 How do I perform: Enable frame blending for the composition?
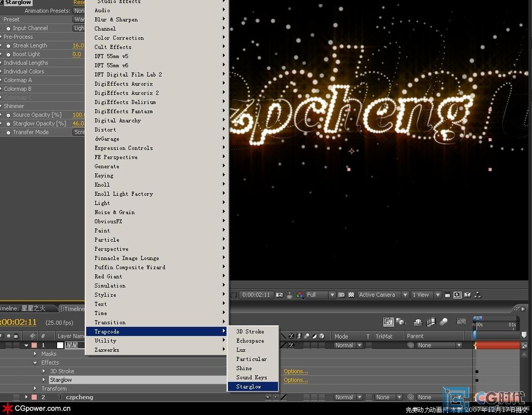(x=431, y=322)
